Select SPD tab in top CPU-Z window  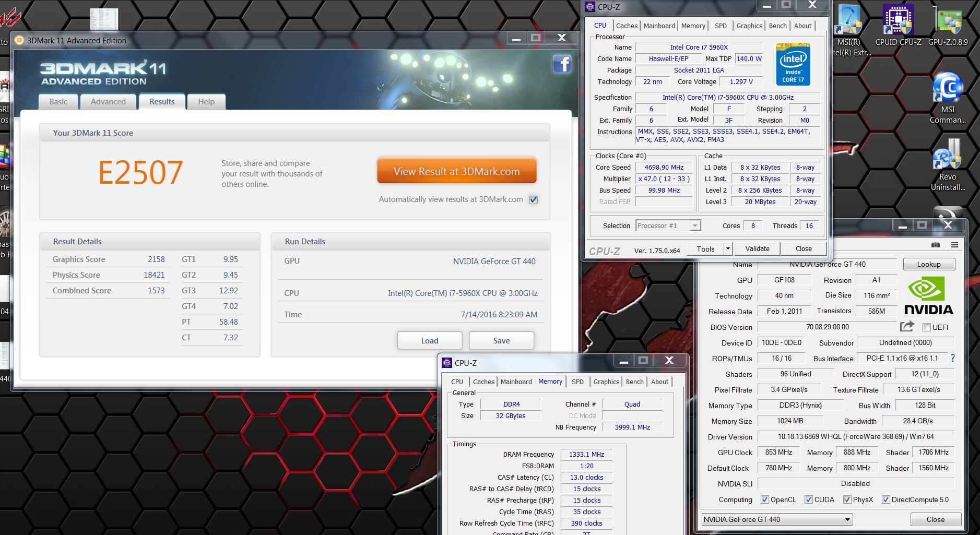point(721,26)
